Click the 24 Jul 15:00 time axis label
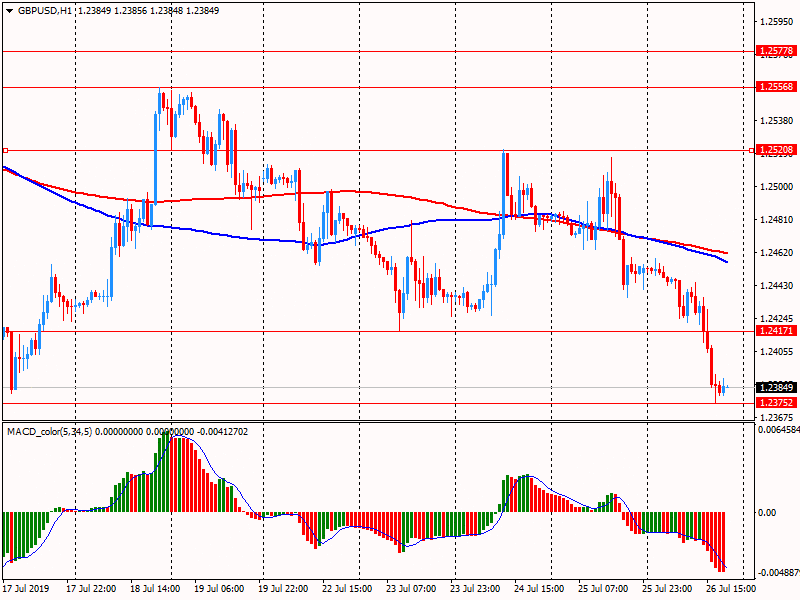The height and width of the screenshot is (600, 800). pyautogui.click(x=539, y=588)
